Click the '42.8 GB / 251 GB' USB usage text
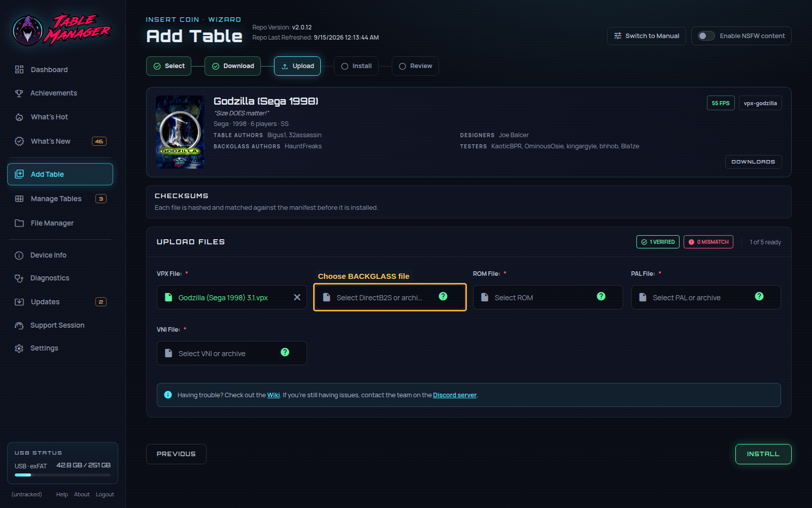 coord(83,465)
